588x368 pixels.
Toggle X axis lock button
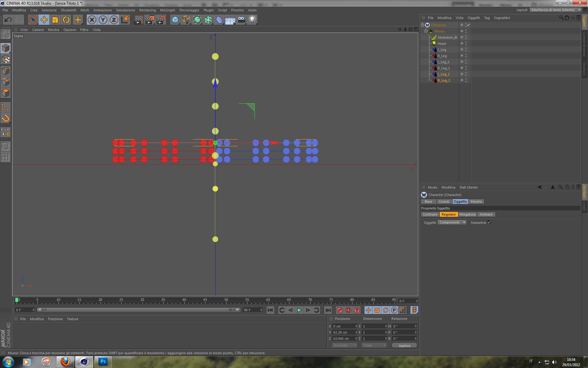tap(92, 20)
